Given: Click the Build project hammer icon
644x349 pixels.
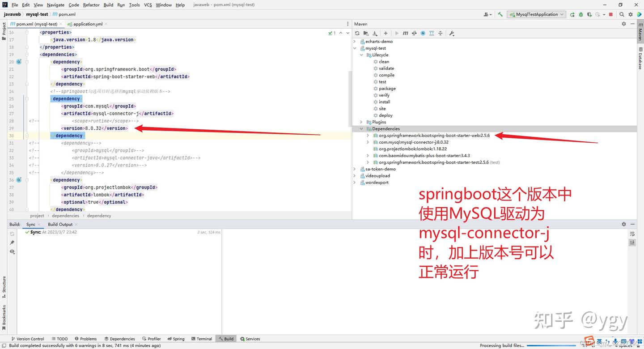Looking at the screenshot, I should coord(500,14).
